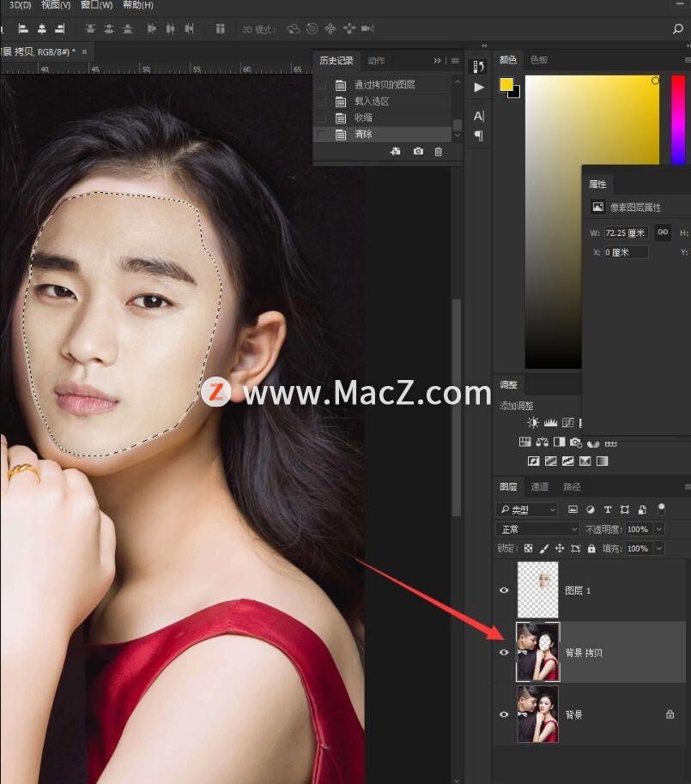691x784 pixels.
Task: Click the yellow foreground color swatch
Action: click(506, 85)
